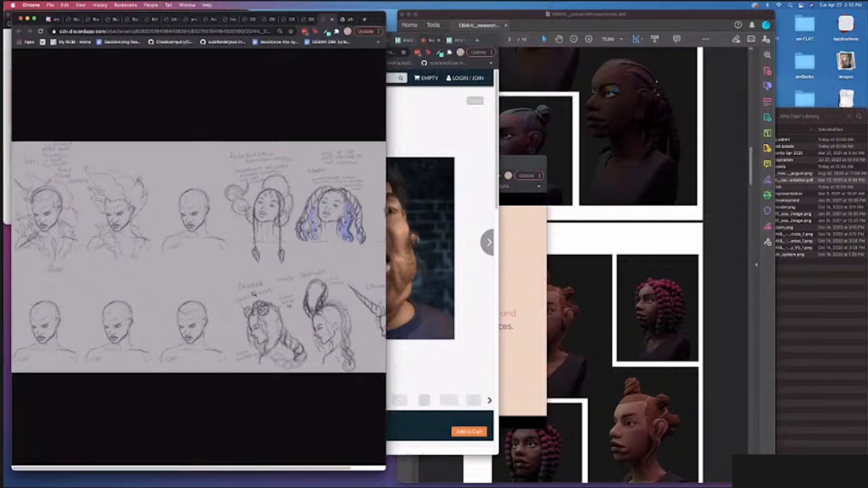The height and width of the screenshot is (488, 868).
Task: Open Spotlight search in the menu bar
Action: (790, 5)
